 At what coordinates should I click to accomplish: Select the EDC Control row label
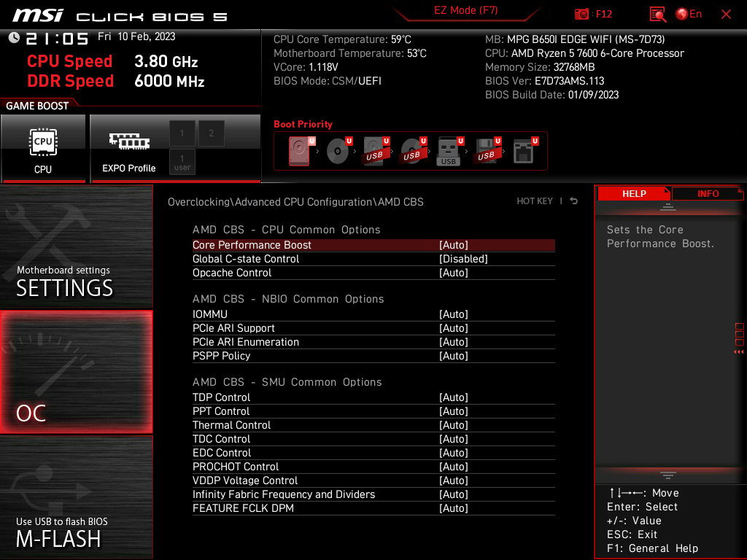pos(222,453)
